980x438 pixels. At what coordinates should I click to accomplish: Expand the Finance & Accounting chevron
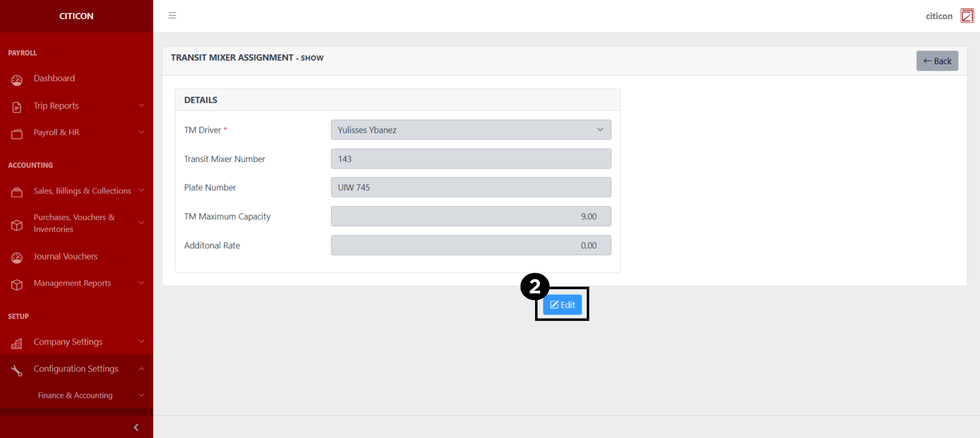[x=141, y=395]
